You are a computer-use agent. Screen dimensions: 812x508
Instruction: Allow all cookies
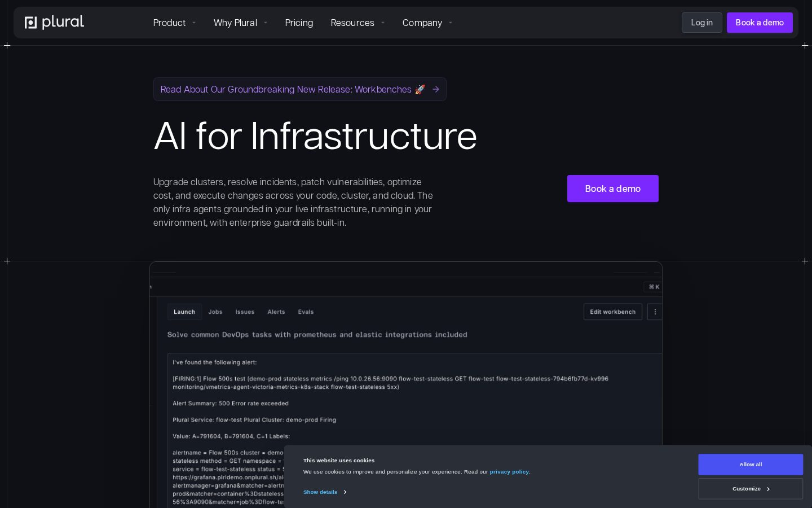pos(751,465)
